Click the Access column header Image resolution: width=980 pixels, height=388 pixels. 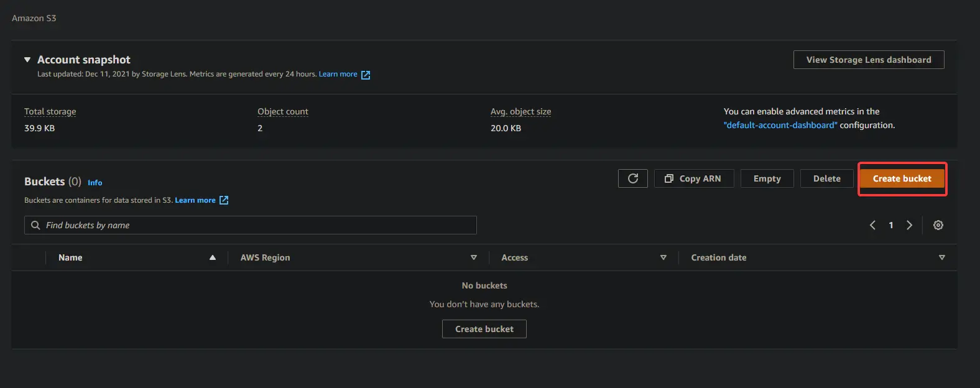click(515, 257)
